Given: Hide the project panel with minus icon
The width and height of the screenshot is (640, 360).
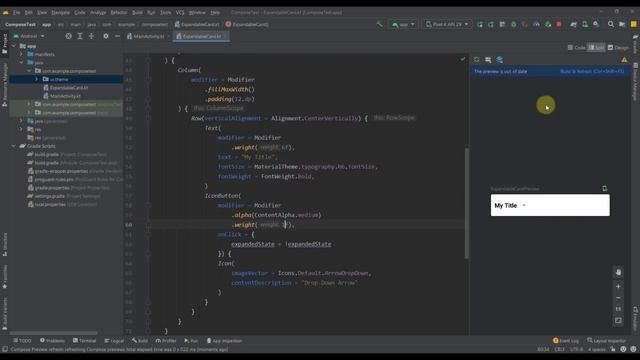Looking at the screenshot, I should pyautogui.click(x=117, y=36).
